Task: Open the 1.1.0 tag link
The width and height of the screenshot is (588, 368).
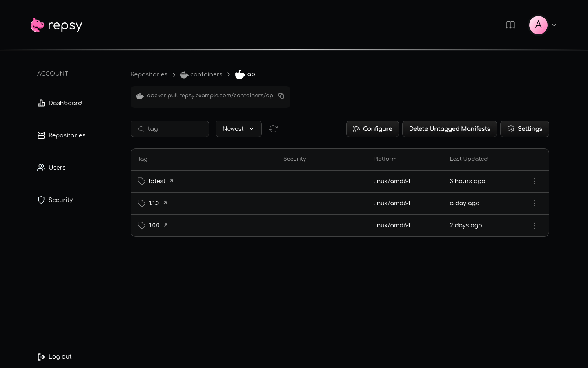Action: click(158, 203)
